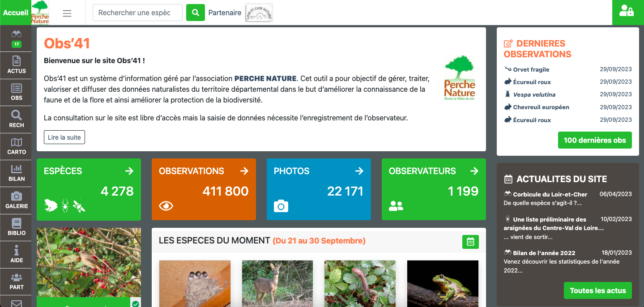
Task: Open the Orvet fragile observation
Action: pos(531,69)
